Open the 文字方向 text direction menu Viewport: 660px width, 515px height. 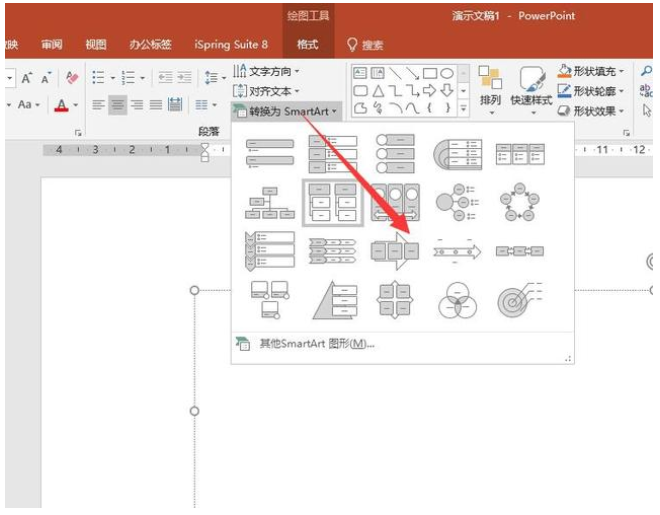(266, 71)
